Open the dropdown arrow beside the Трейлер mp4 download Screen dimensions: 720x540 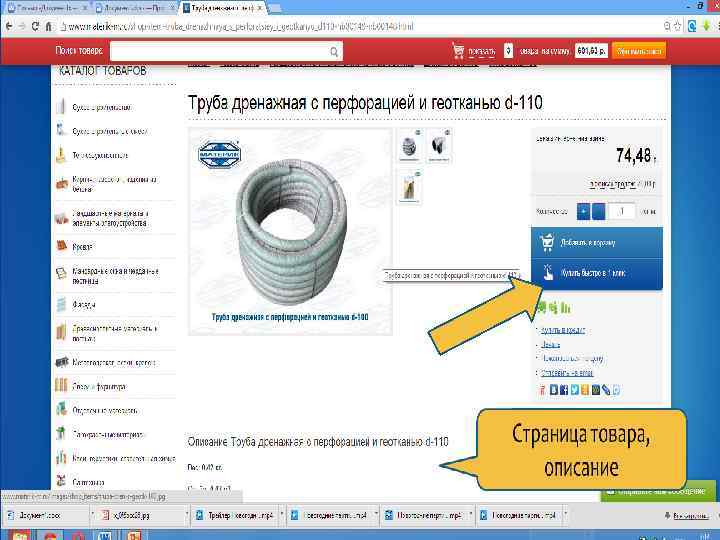pyautogui.click(x=282, y=515)
